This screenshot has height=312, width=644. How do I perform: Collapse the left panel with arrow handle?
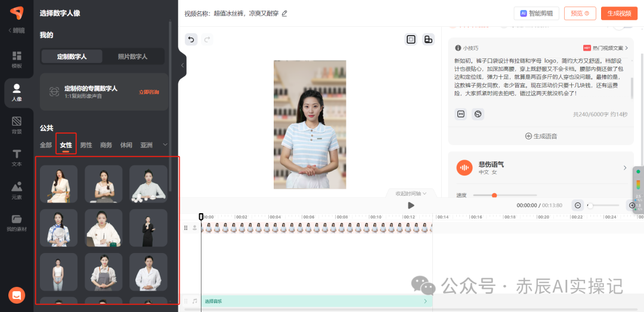pyautogui.click(x=183, y=65)
